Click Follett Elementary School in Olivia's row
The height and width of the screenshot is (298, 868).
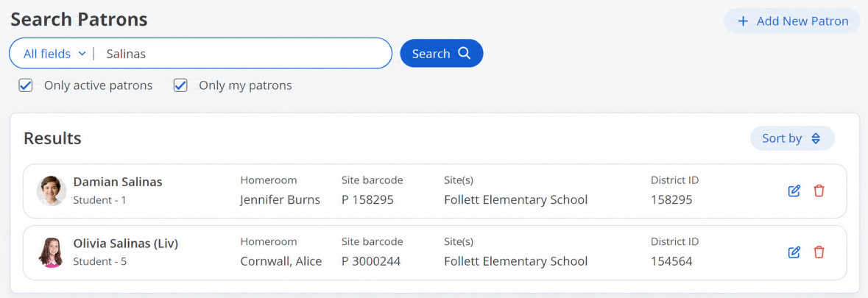pyautogui.click(x=516, y=261)
